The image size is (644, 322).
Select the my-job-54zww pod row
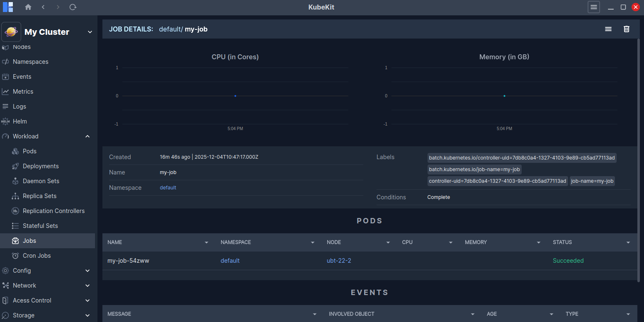coord(128,261)
